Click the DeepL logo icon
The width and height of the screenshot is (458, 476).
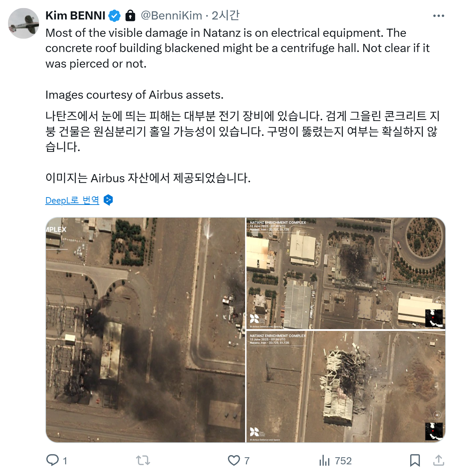tap(108, 200)
